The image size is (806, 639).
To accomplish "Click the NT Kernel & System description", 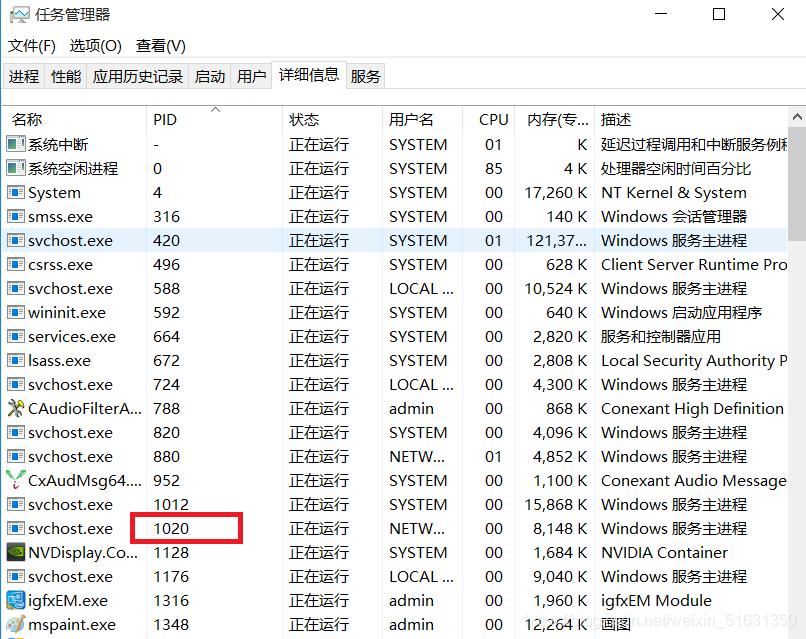I will click(674, 192).
